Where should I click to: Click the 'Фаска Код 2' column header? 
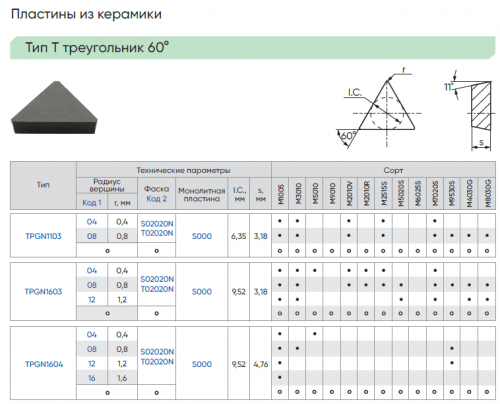coord(156,194)
